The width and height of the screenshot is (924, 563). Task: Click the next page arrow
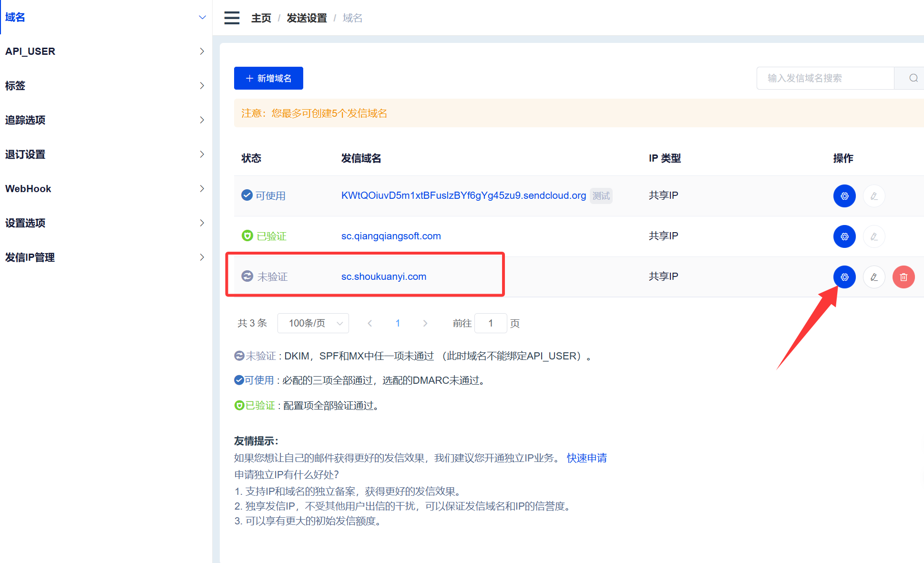coord(425,323)
